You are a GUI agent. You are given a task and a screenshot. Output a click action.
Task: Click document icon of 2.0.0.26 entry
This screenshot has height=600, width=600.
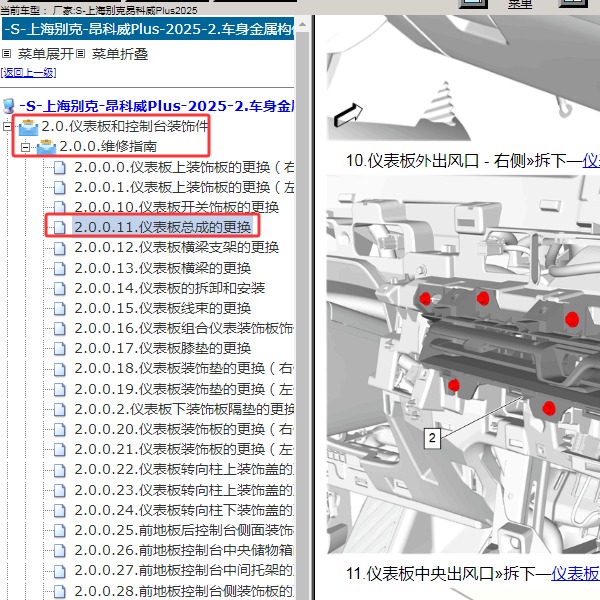tap(60, 550)
